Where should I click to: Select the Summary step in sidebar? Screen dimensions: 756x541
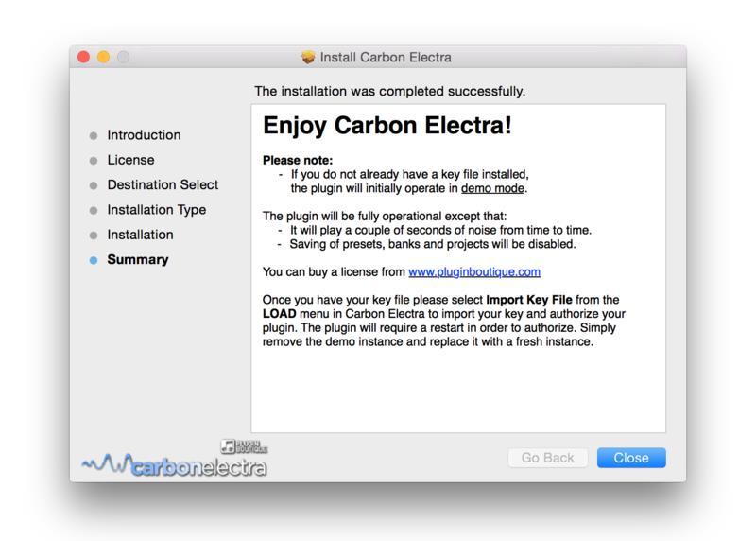pyautogui.click(x=137, y=260)
